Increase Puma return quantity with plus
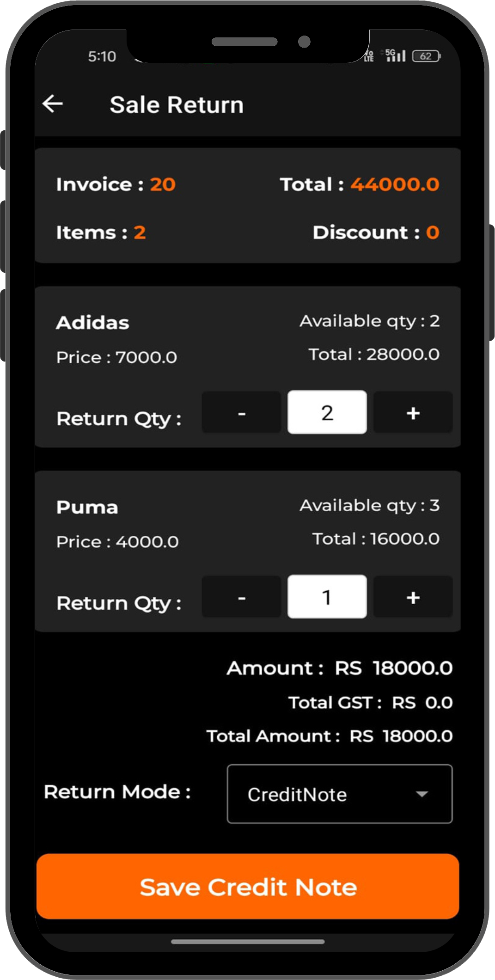 click(x=413, y=597)
